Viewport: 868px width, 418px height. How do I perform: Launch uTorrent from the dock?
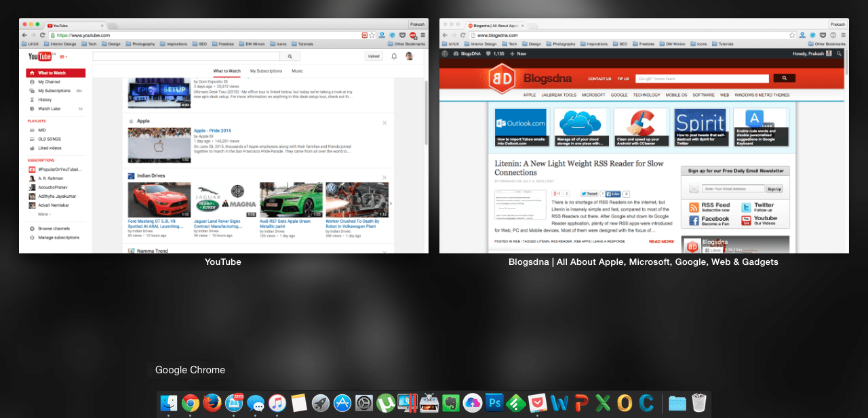tap(386, 403)
